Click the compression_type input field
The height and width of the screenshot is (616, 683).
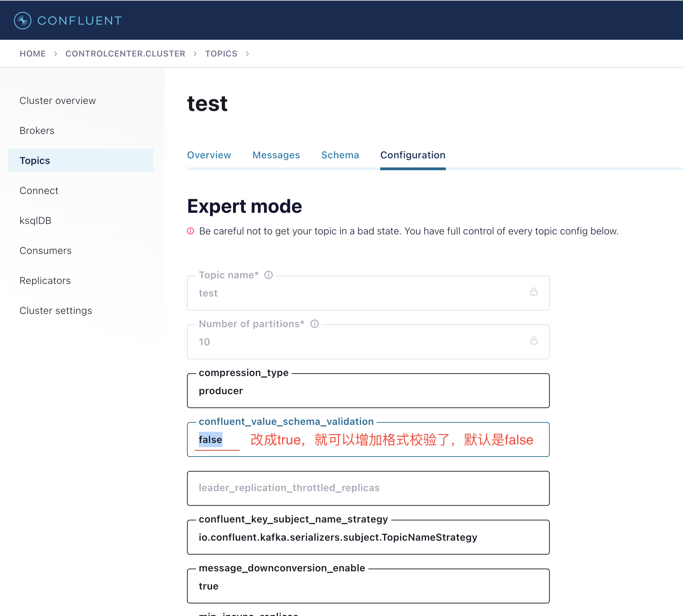[x=368, y=391]
